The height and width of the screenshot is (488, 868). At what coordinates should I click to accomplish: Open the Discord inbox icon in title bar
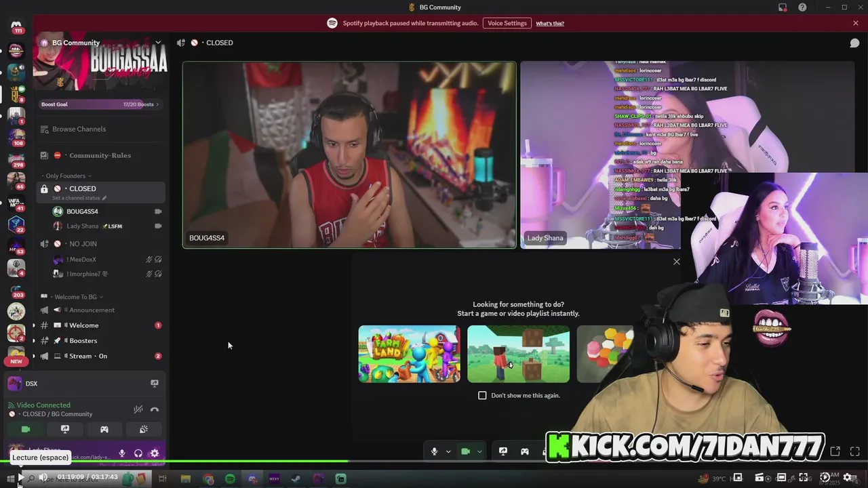pos(783,7)
